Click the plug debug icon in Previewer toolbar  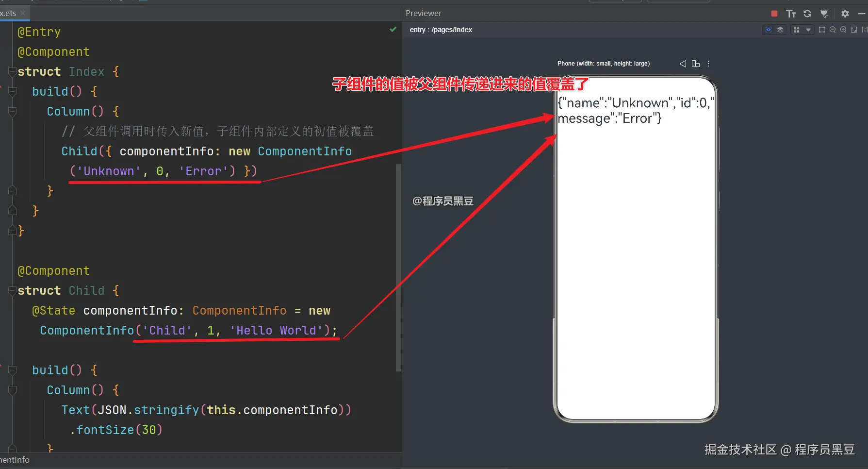824,14
